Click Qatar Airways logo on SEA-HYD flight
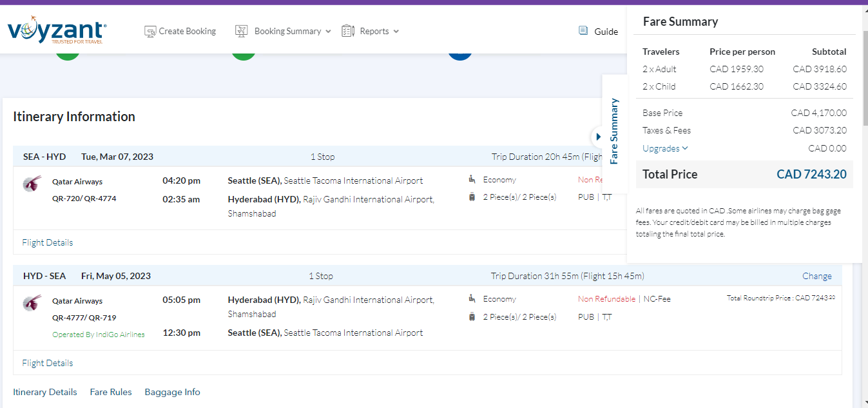868x408 pixels. click(x=32, y=184)
